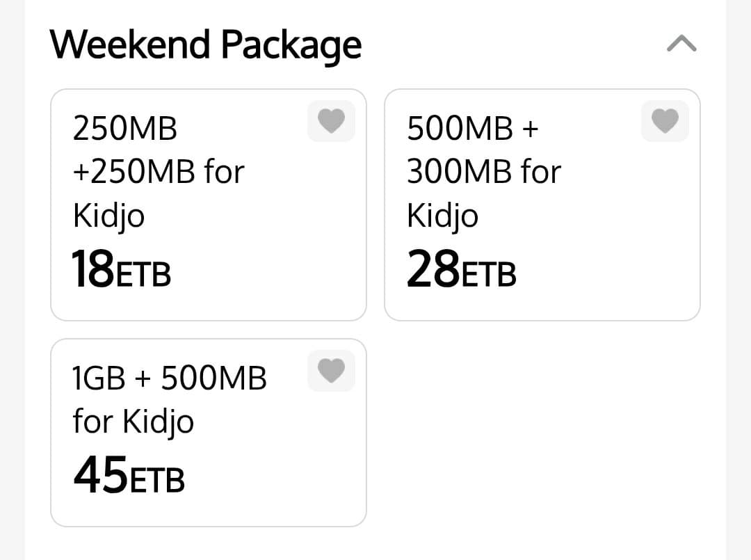The height and width of the screenshot is (560, 751).
Task: Collapse the Weekend Package section chevron
Action: pyautogui.click(x=681, y=43)
